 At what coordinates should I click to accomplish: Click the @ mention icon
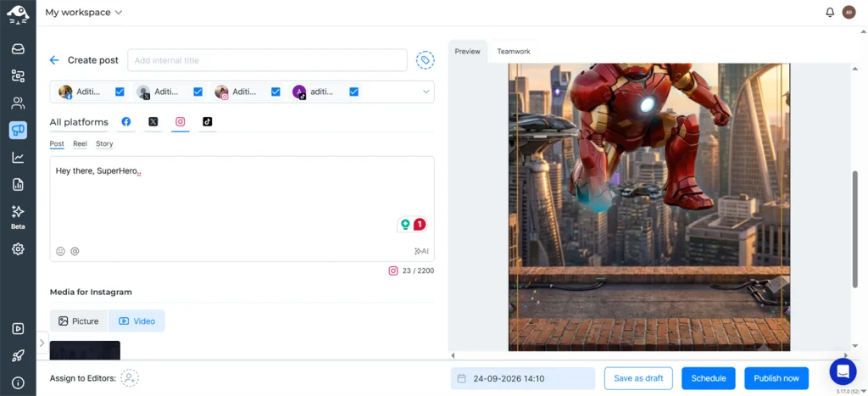(x=75, y=251)
